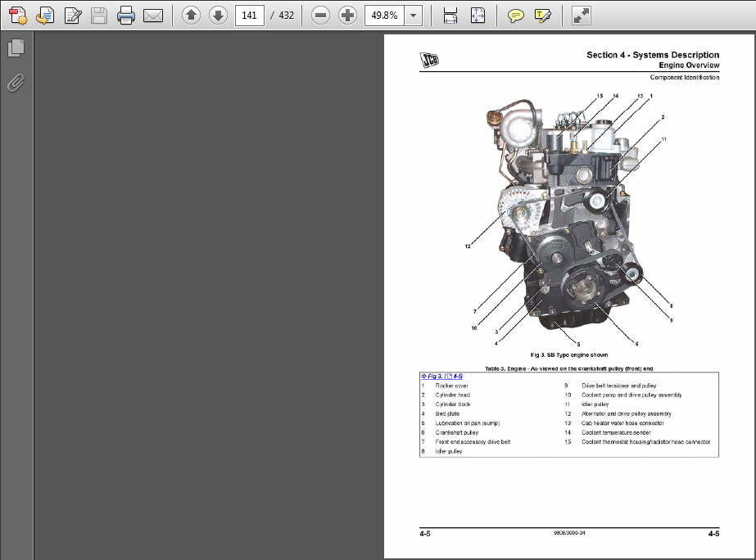Open the zoom level dropdown arrow
The image size is (756, 560).
(414, 15)
